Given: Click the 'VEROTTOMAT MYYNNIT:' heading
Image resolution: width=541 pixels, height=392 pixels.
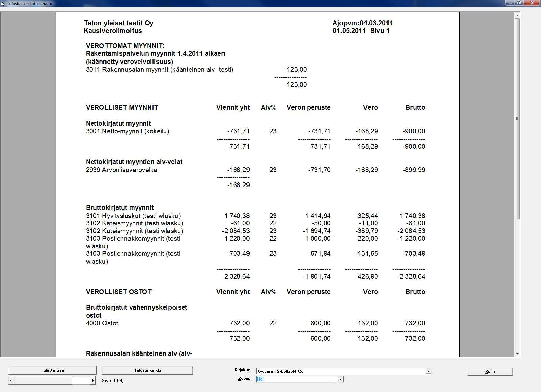Looking at the screenshot, I should tap(125, 46).
